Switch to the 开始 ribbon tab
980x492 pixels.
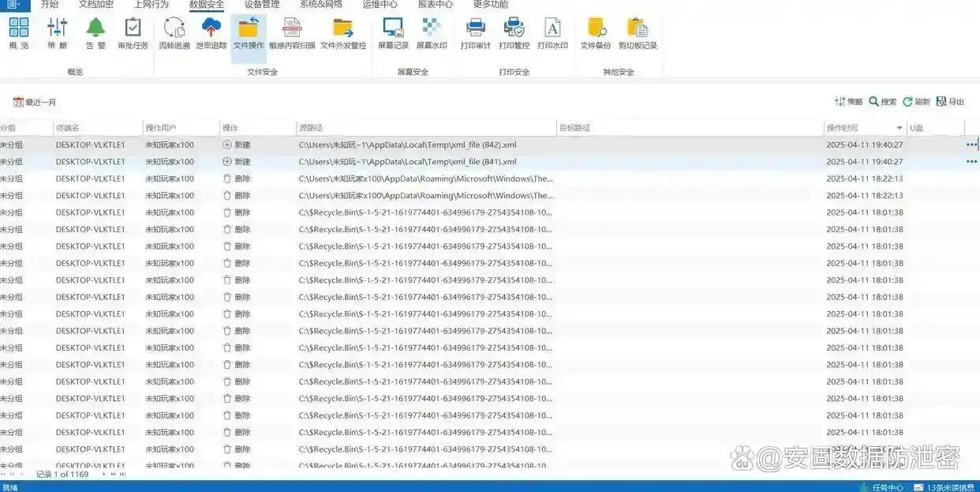pos(50,5)
